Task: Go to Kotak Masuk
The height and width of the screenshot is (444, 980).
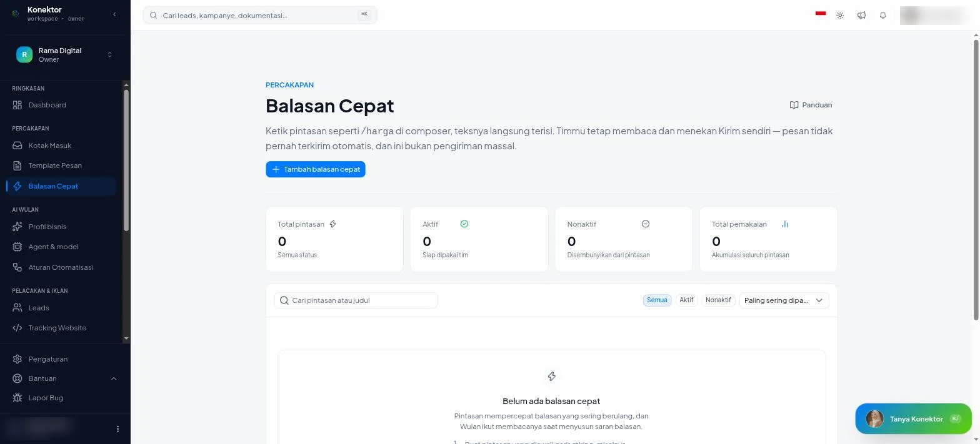Action: click(x=61, y=146)
